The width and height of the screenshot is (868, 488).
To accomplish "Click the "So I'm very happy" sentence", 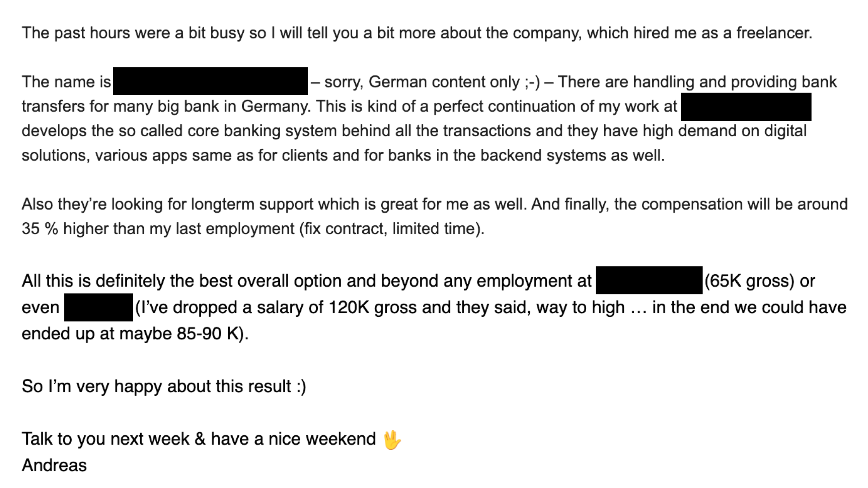I will tap(164, 386).
